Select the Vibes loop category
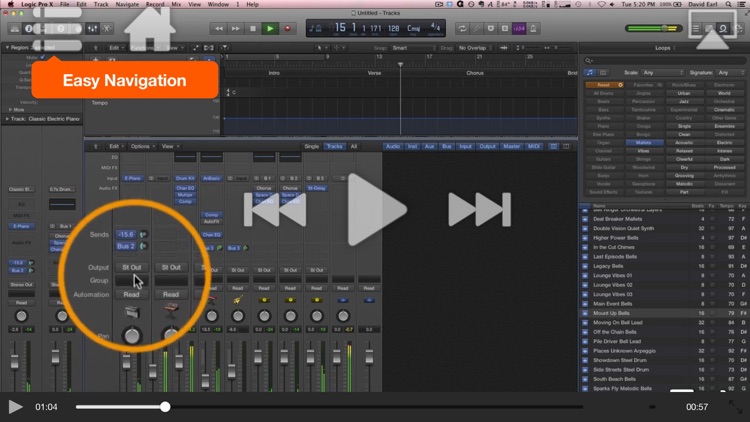750x422 pixels. 643,151
